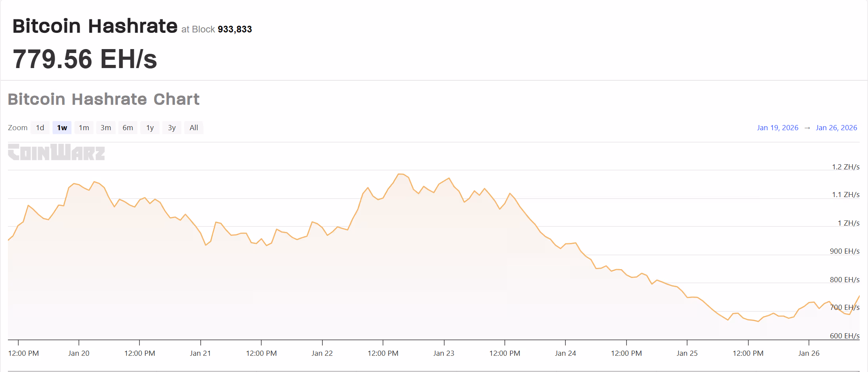Show All hashrate history
Image resolution: width=868 pixels, height=372 pixels.
(194, 128)
